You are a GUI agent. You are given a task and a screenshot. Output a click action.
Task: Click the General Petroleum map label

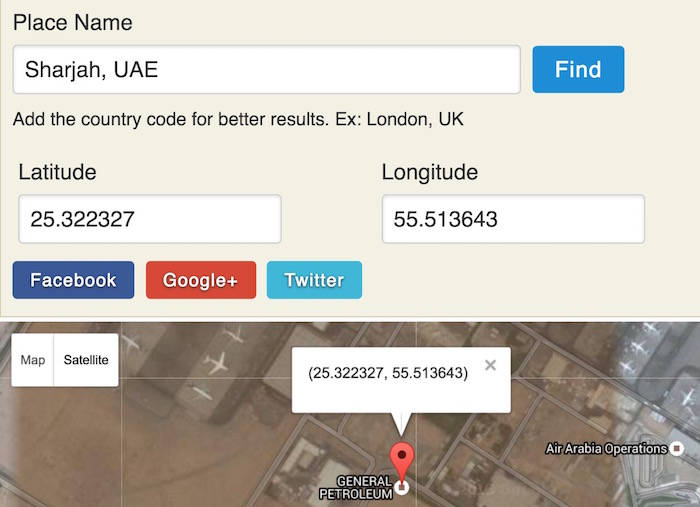point(356,488)
